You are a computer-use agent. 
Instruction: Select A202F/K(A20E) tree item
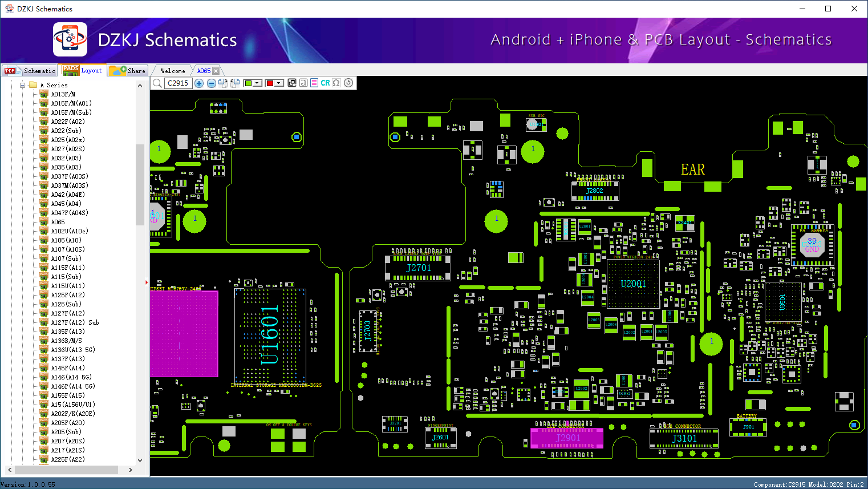coord(73,414)
